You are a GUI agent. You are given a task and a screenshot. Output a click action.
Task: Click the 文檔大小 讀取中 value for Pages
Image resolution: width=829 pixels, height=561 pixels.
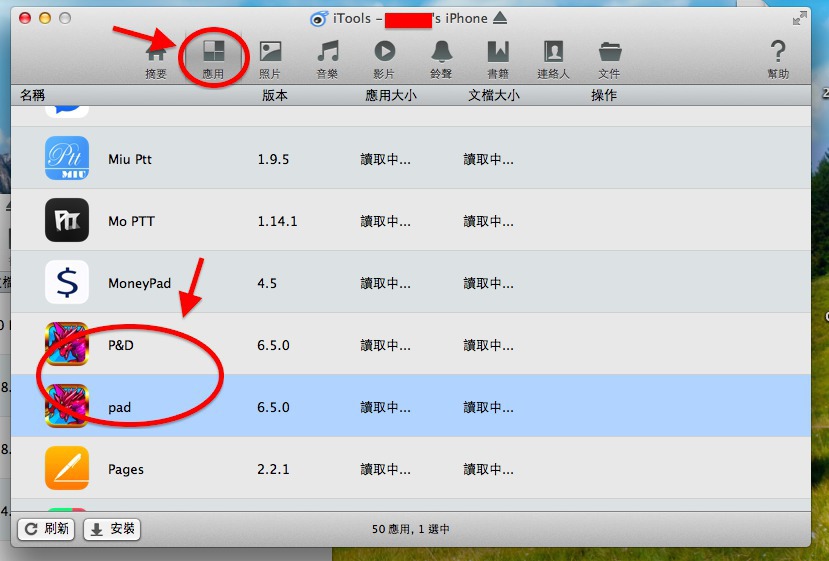(x=489, y=469)
